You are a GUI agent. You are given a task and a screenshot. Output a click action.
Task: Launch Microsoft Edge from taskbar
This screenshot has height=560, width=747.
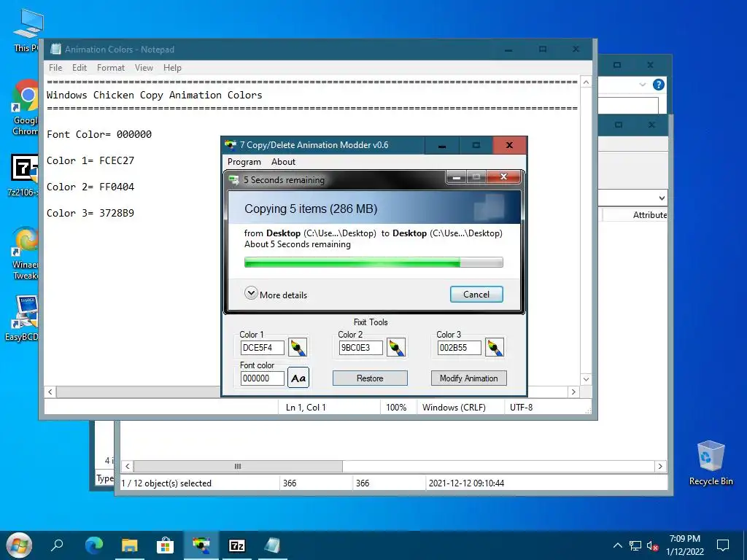[94, 545]
